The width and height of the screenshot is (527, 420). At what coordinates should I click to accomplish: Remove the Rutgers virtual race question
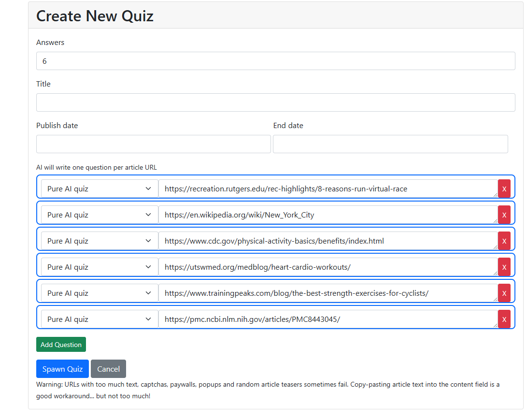click(x=504, y=188)
